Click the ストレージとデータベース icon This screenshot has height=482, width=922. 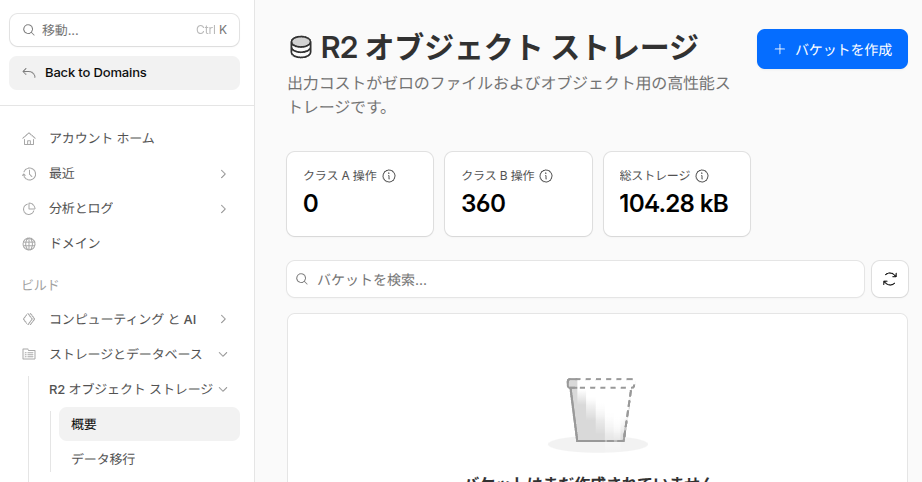pyautogui.click(x=29, y=354)
